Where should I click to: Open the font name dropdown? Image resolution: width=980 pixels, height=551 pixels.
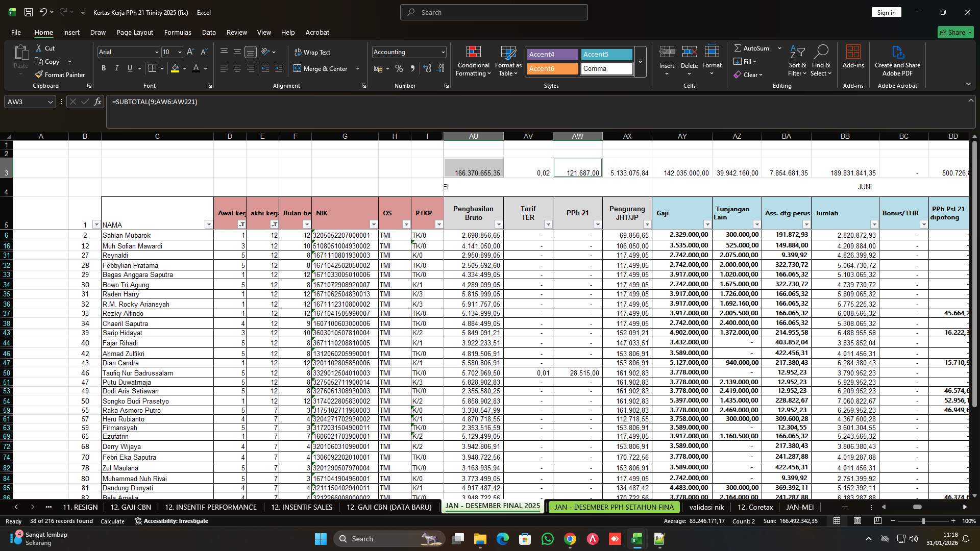point(156,52)
